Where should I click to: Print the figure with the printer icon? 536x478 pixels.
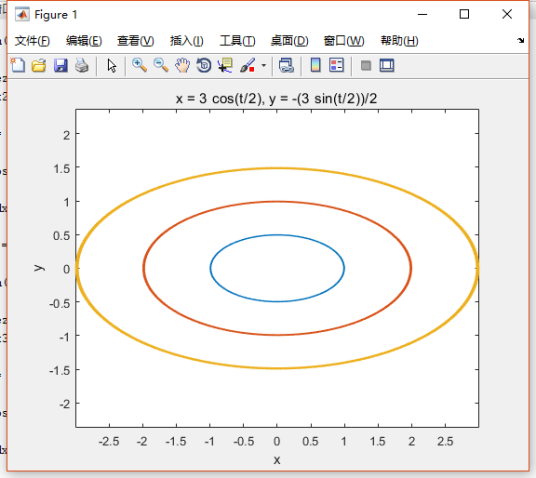pos(82,65)
